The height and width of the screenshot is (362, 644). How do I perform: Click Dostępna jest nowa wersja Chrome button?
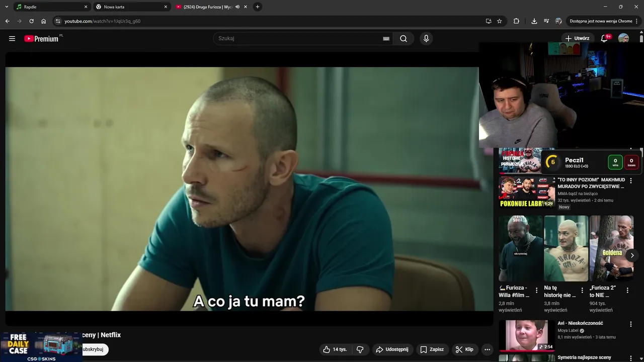coord(601,21)
